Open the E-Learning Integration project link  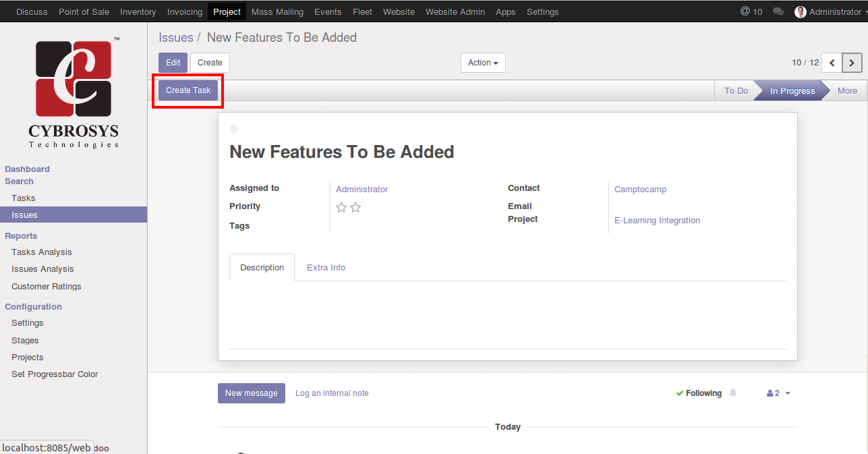tap(657, 221)
